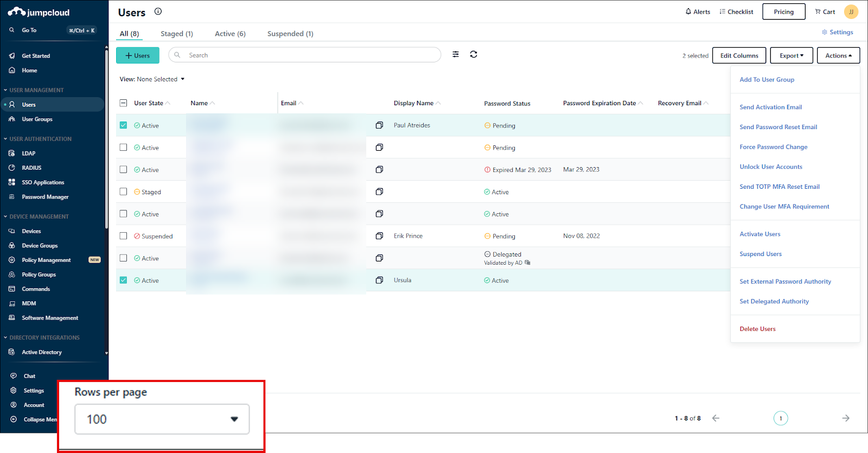Click the refresh users list icon
This screenshot has height=453, width=868.
[x=474, y=54]
